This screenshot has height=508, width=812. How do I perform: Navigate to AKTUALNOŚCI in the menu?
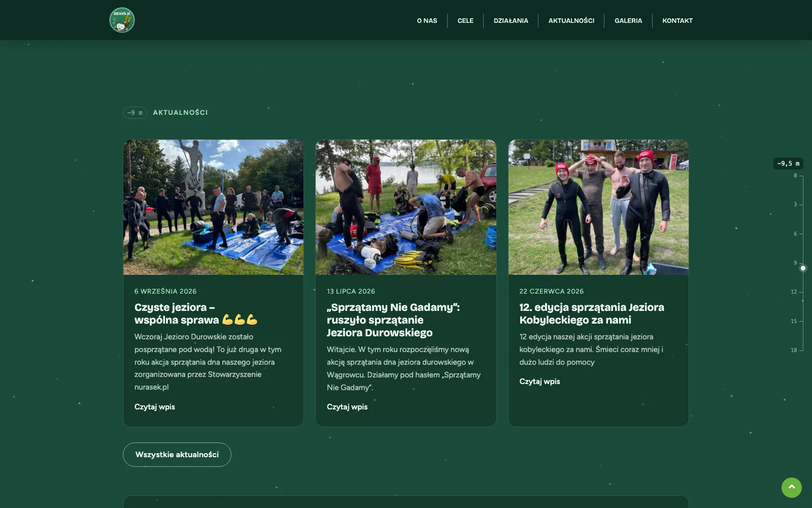click(571, 21)
